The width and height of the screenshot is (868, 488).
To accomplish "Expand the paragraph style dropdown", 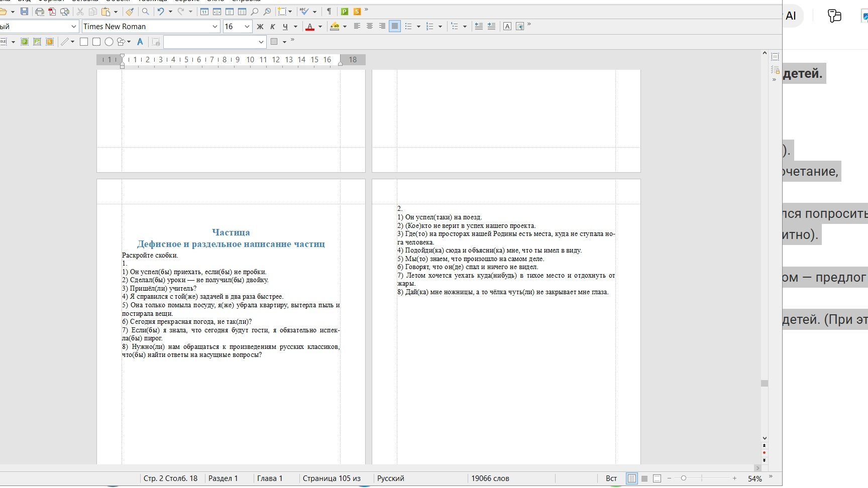I will [x=74, y=27].
